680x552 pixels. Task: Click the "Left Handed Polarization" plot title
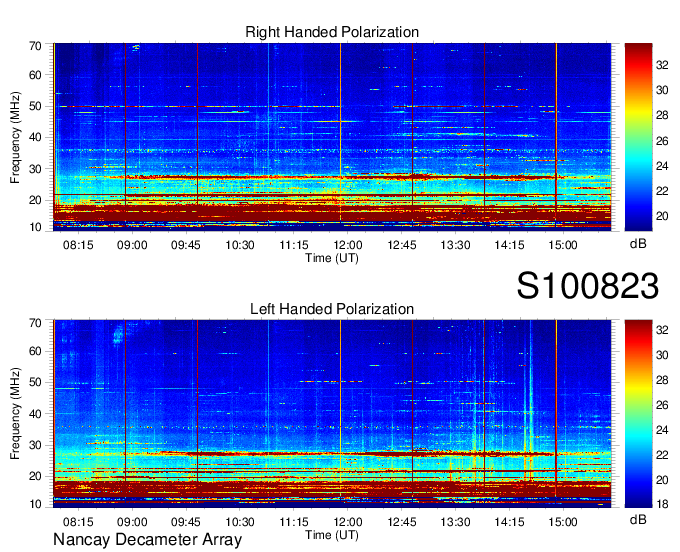[332, 309]
